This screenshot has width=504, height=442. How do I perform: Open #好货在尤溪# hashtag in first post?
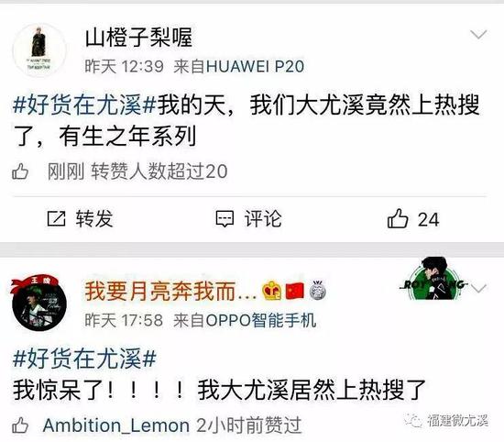[x=84, y=105]
